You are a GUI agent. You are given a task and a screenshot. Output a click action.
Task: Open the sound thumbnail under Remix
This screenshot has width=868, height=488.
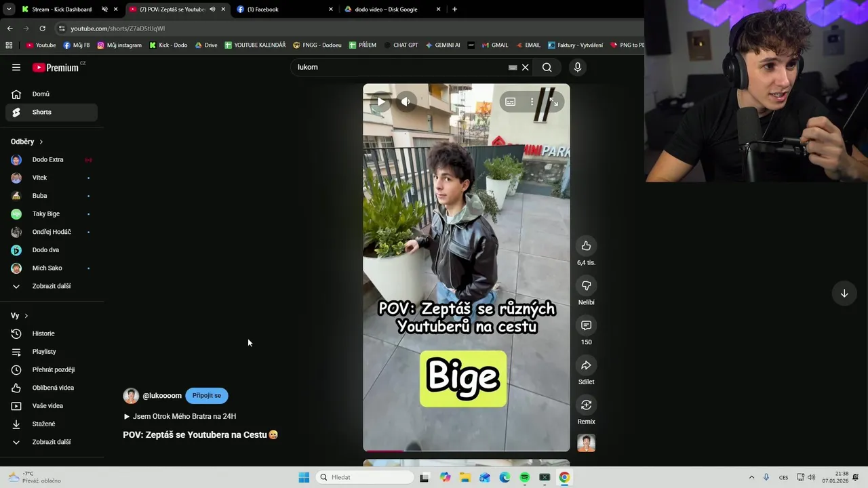tap(587, 443)
